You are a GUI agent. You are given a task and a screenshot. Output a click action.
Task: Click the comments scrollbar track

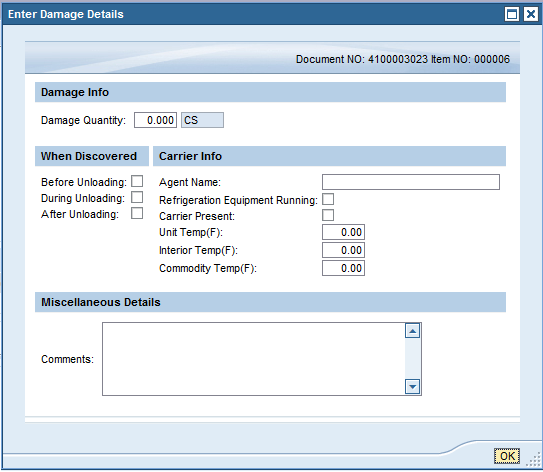(x=412, y=359)
